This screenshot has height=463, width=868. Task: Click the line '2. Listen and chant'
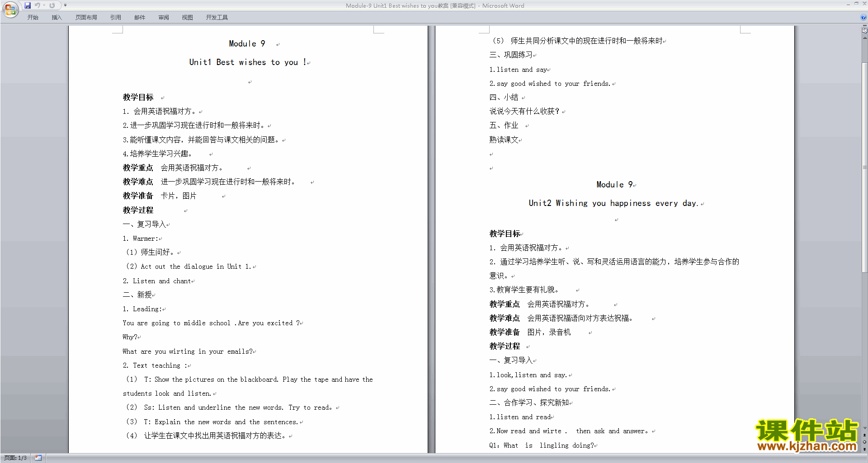(157, 281)
